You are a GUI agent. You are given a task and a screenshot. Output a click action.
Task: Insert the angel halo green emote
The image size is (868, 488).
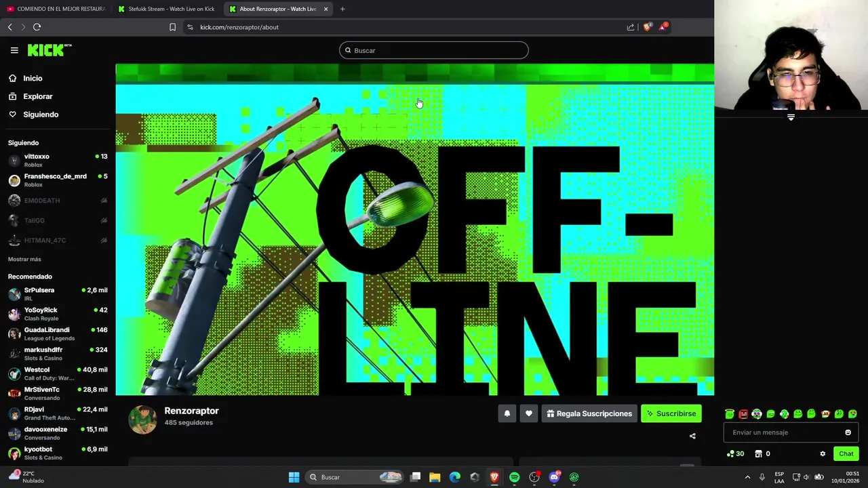(x=730, y=413)
